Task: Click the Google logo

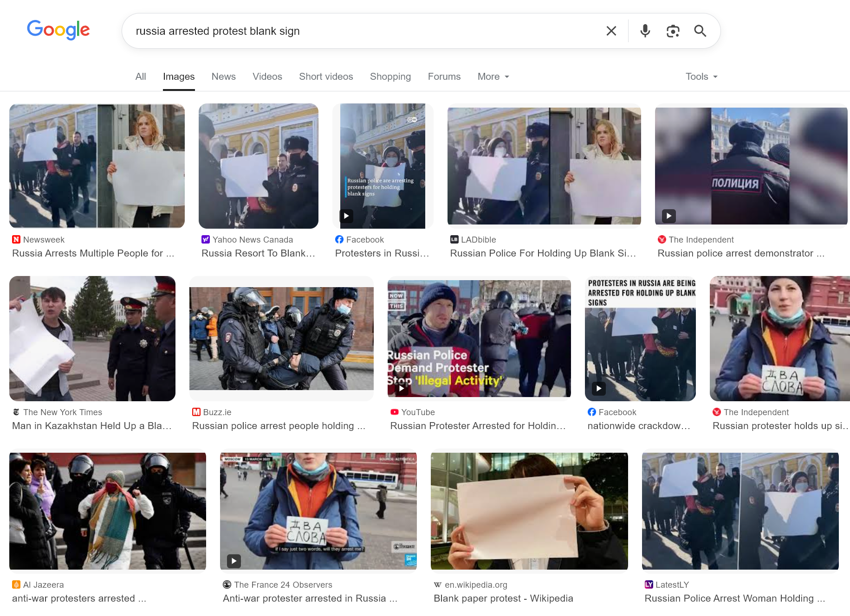Action: tap(58, 30)
